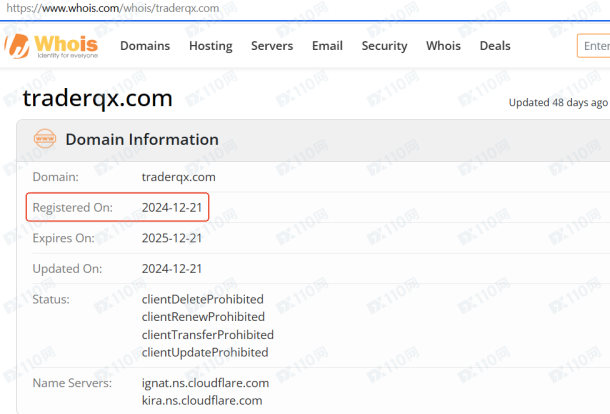This screenshot has width=610, height=414.
Task: Click the www globe Domain Information icon
Action: click(x=45, y=139)
